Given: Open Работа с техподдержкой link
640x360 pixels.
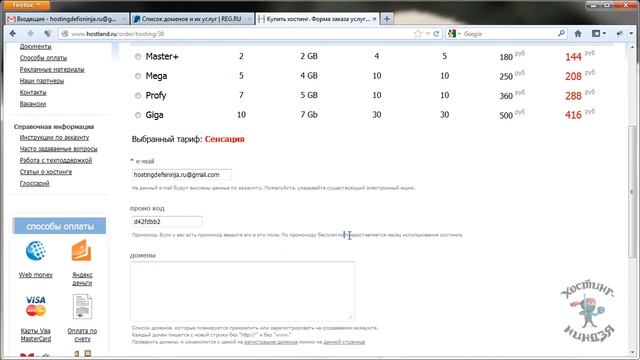Looking at the screenshot, I should (56, 160).
